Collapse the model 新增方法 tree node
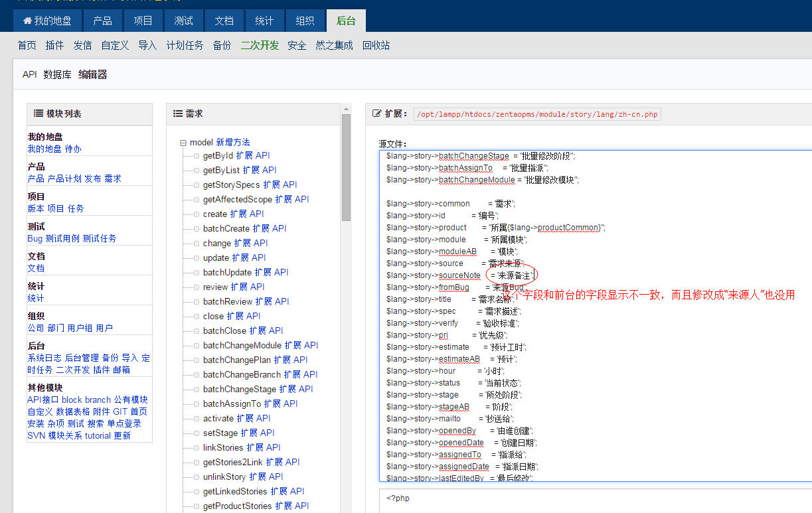This screenshot has height=513, width=812. [183, 143]
